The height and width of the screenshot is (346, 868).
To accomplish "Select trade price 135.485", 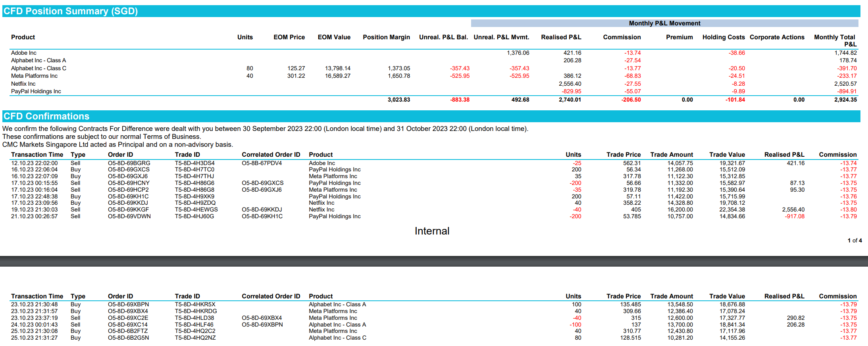I will point(630,304).
